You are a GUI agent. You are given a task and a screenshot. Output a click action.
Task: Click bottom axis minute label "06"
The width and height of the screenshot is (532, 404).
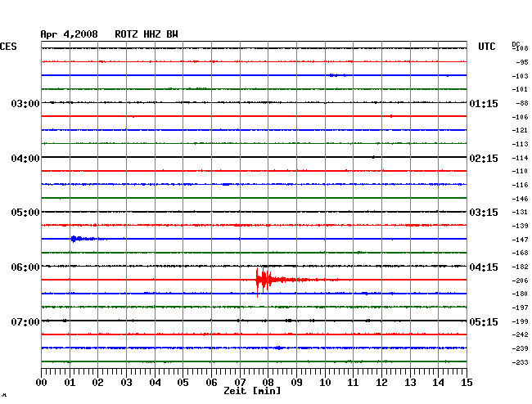click(211, 383)
